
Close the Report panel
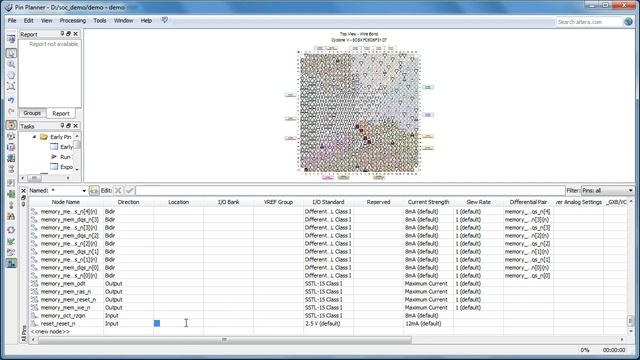76,34
